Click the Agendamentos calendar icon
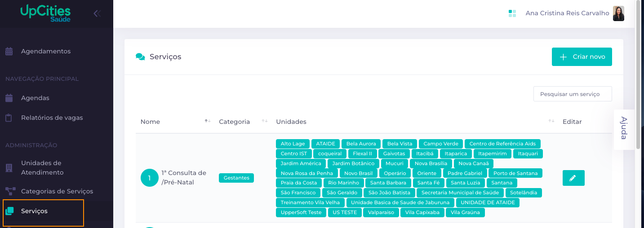 point(9,51)
